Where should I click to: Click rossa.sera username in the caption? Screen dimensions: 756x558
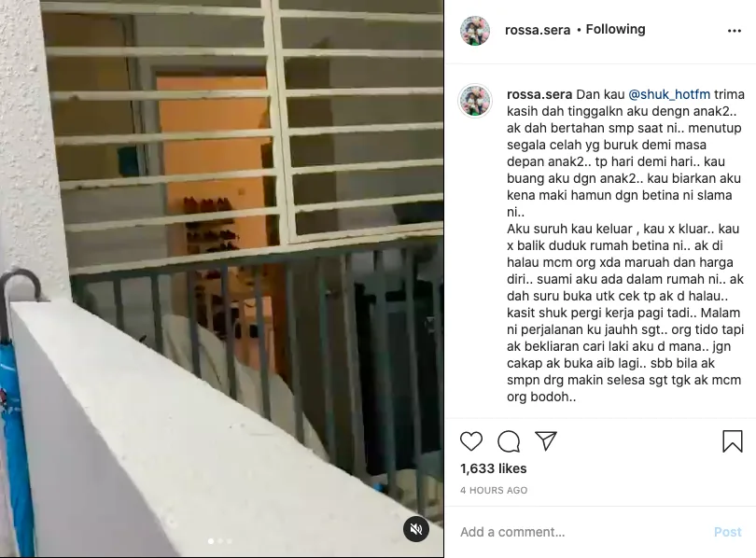point(539,94)
